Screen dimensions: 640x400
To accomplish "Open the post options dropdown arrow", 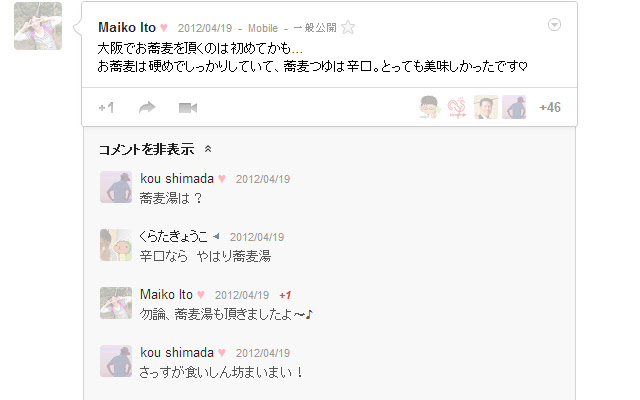I will tap(554, 24).
